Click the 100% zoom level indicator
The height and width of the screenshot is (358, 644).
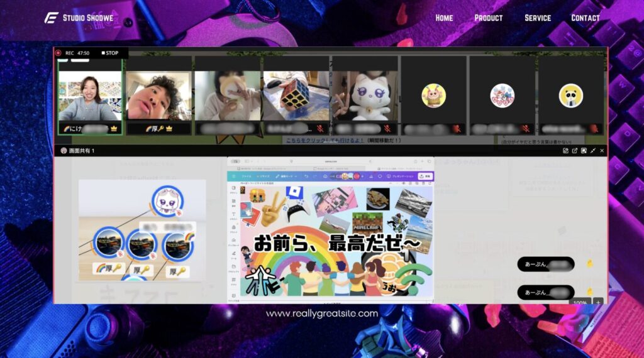tap(580, 303)
